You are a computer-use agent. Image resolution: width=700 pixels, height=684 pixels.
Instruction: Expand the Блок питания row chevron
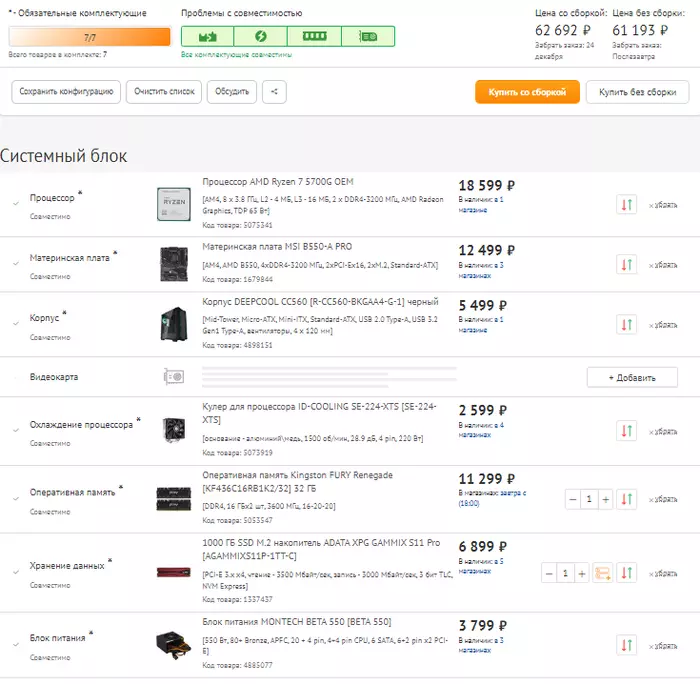click(15, 644)
